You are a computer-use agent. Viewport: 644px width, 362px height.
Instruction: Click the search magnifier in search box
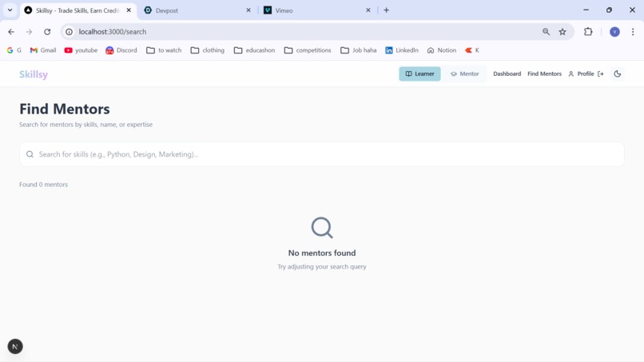[x=30, y=154]
